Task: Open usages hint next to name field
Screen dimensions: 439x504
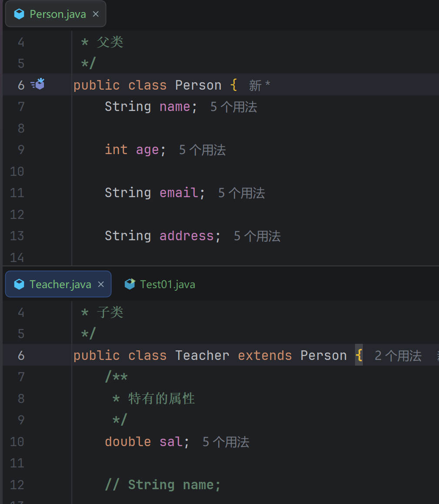Action: [234, 107]
